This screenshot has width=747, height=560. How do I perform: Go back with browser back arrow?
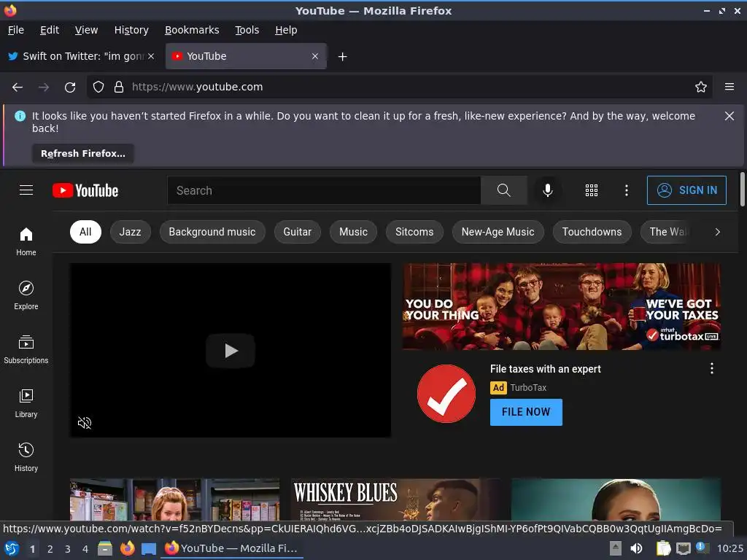[x=18, y=87]
